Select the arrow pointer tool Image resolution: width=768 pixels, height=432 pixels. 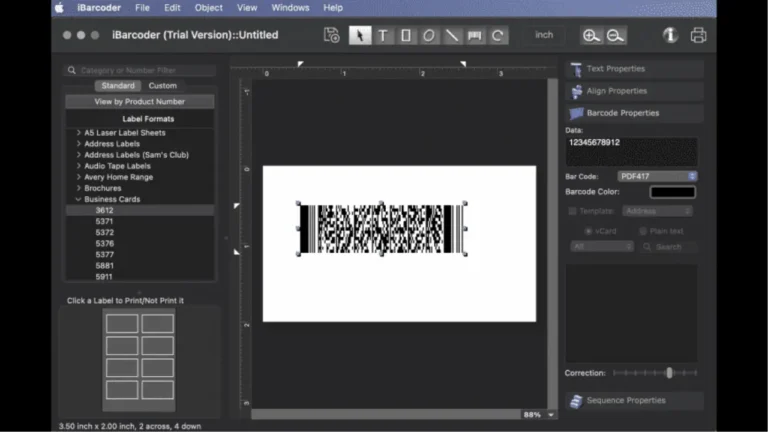pyautogui.click(x=360, y=35)
